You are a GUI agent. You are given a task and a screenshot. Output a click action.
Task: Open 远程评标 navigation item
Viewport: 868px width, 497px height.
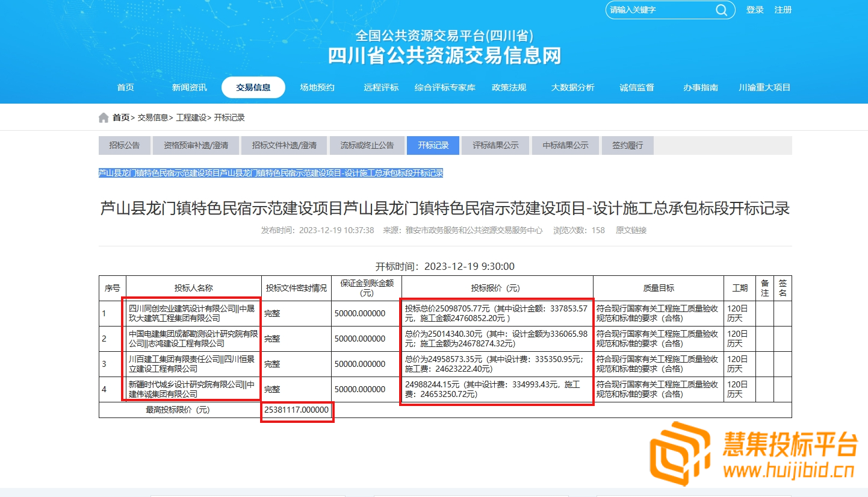click(x=381, y=87)
